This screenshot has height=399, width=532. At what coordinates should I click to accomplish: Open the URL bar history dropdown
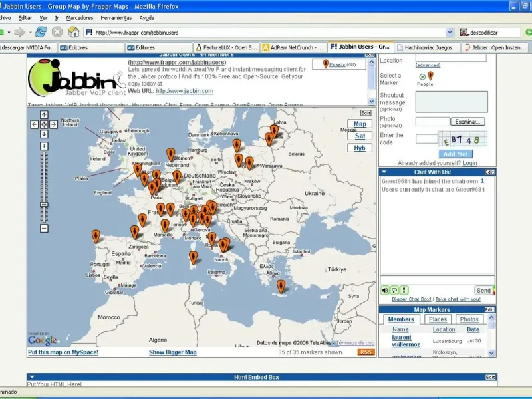449,32
